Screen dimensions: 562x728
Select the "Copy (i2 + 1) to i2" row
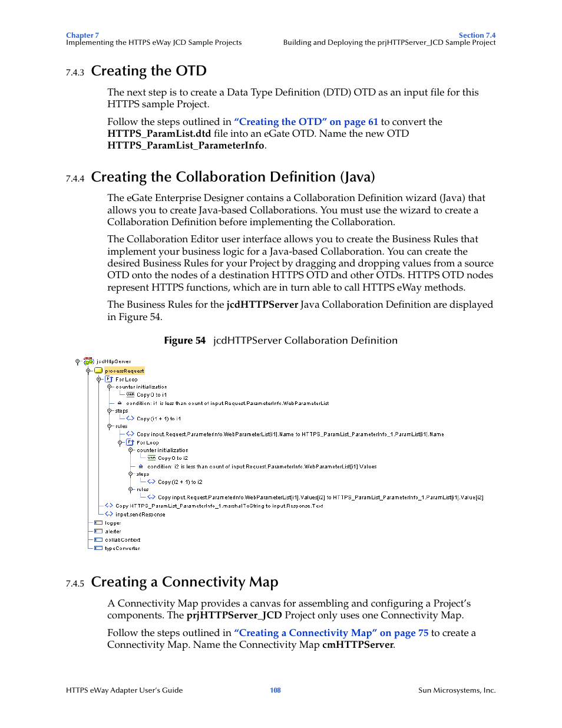(x=180, y=482)
